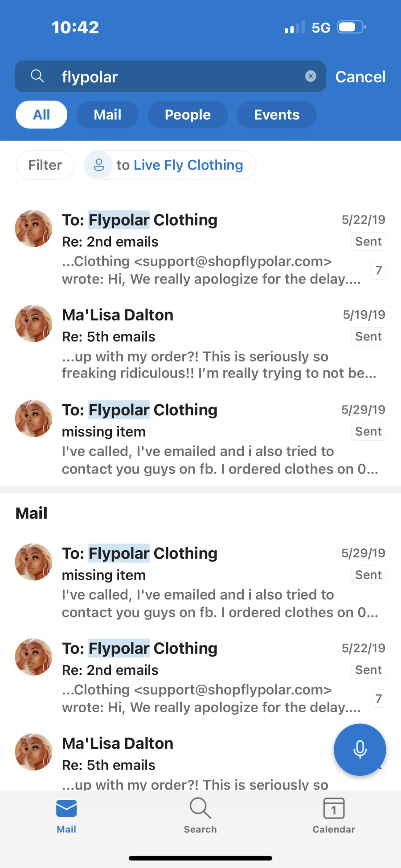Tap sender avatar on first 2nd emails result

34,229
